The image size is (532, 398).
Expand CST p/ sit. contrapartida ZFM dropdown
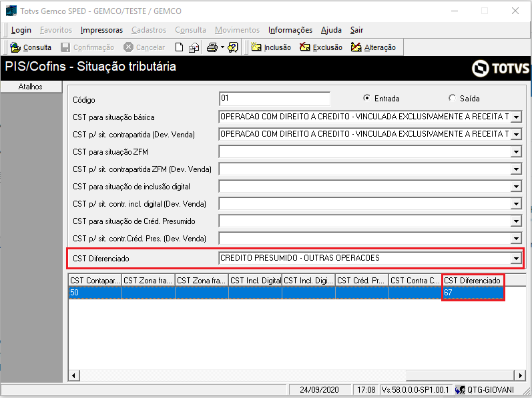click(x=516, y=169)
